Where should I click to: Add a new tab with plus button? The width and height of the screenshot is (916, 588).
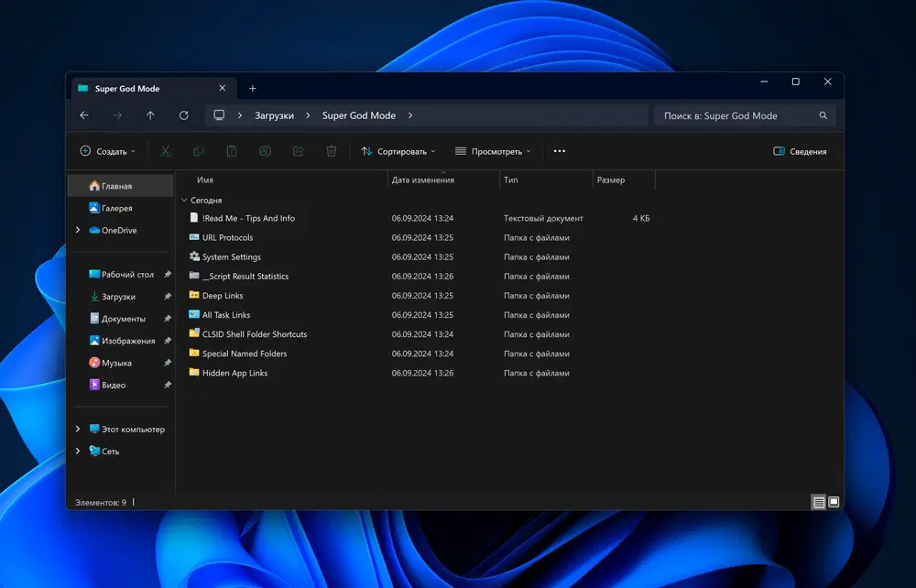(x=253, y=89)
